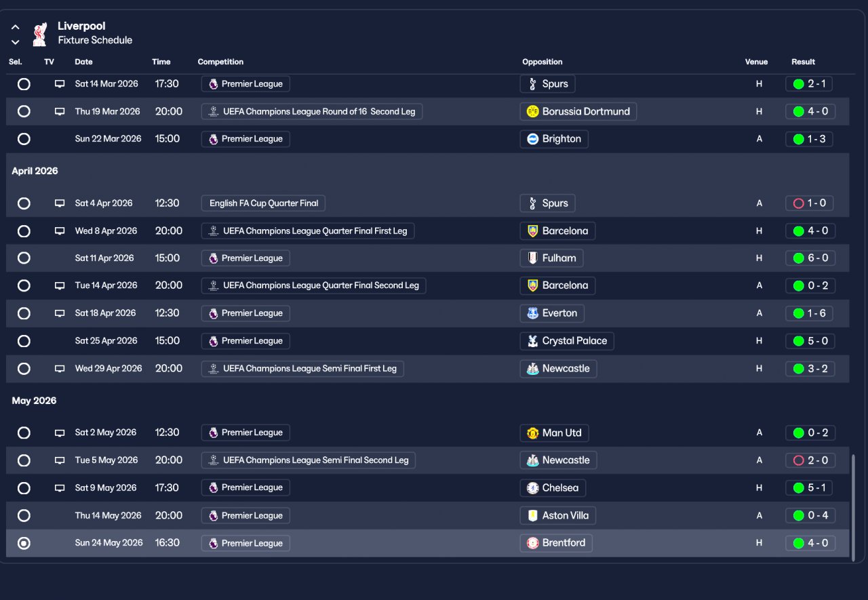The width and height of the screenshot is (868, 600).
Task: Open UEFA Champions League Quarter Final Second Leg
Action: (314, 285)
